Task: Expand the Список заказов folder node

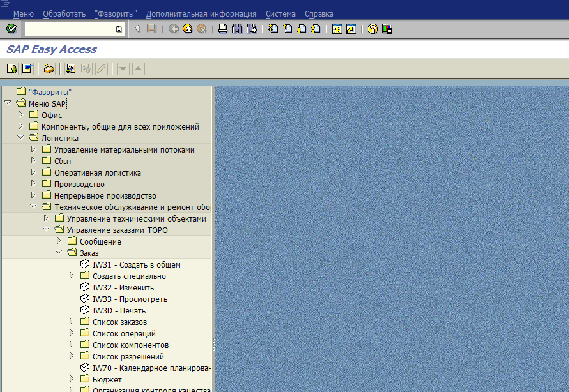Action: click(72, 322)
